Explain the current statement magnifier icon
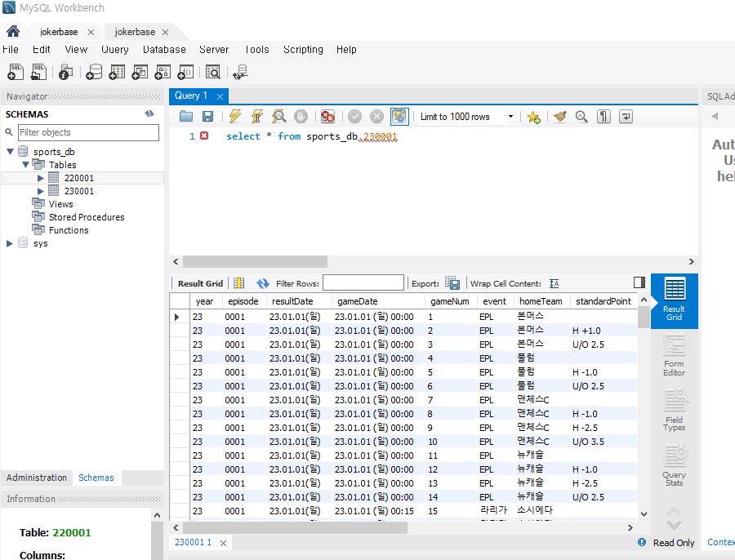This screenshot has width=735, height=560. pyautogui.click(x=279, y=116)
